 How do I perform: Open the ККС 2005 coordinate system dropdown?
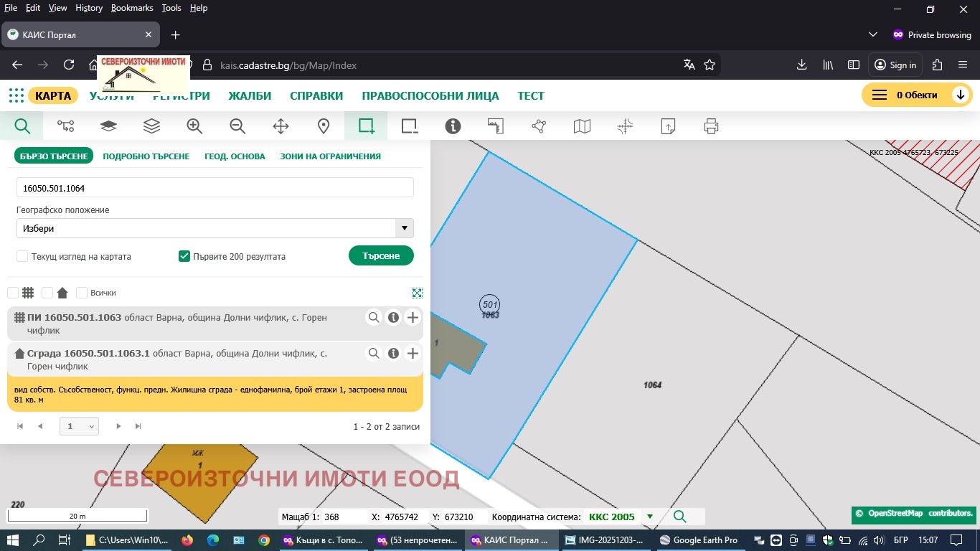[649, 517]
